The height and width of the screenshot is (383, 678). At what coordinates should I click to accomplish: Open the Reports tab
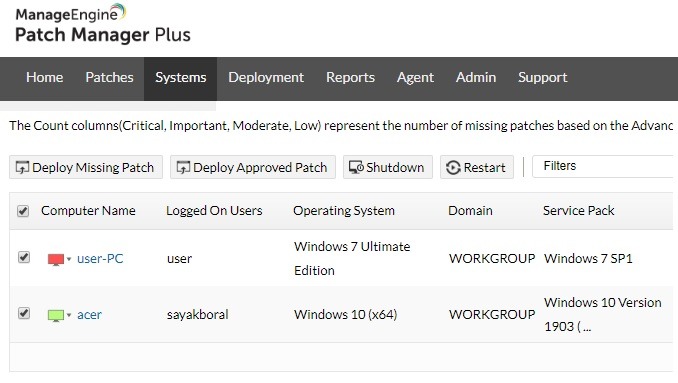350,77
